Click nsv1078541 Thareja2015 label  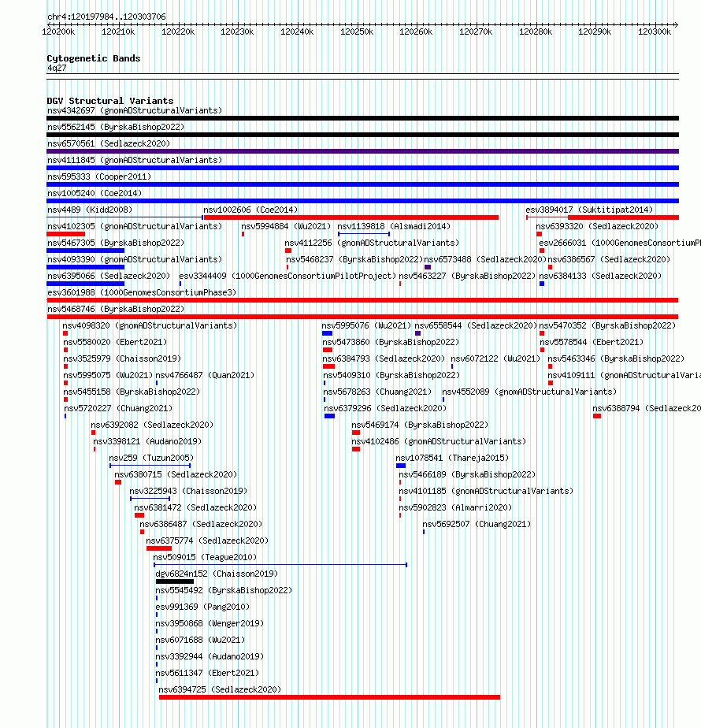(x=452, y=459)
